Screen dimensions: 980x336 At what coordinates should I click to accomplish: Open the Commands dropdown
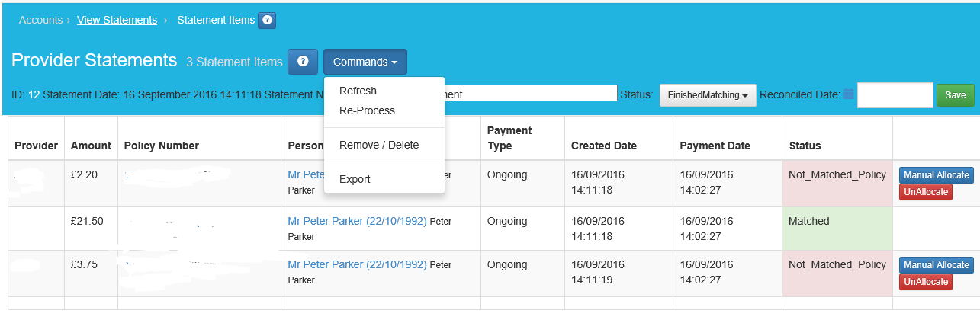click(x=365, y=62)
